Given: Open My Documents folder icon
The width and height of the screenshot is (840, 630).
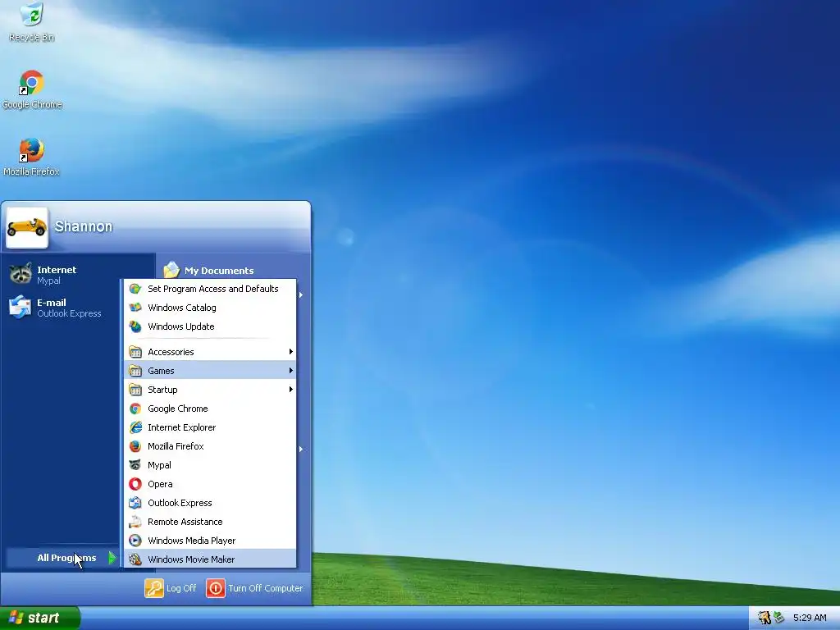Looking at the screenshot, I should 171,269.
